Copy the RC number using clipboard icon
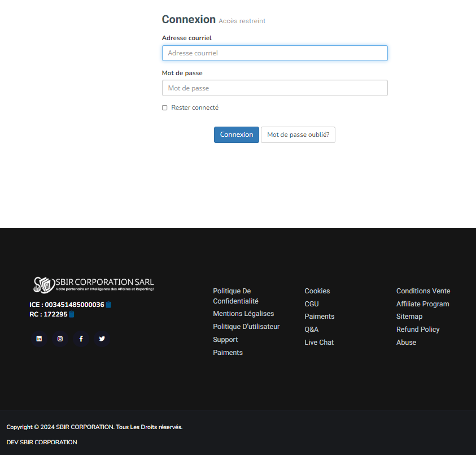This screenshot has height=455, width=476. tap(72, 314)
